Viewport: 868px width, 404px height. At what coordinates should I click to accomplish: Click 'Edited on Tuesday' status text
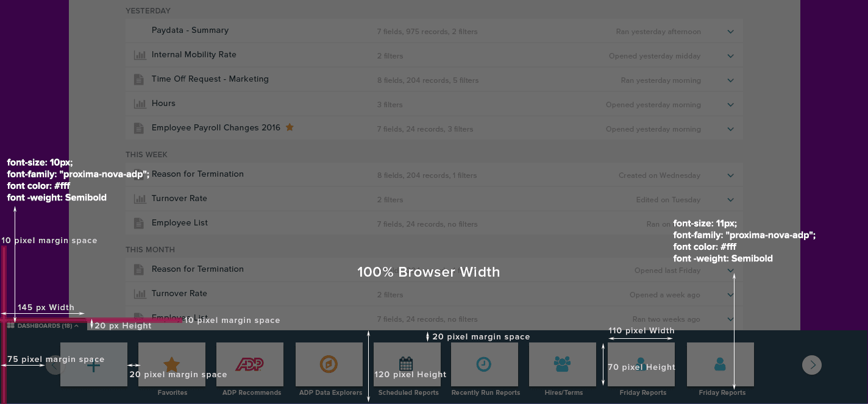click(x=668, y=200)
